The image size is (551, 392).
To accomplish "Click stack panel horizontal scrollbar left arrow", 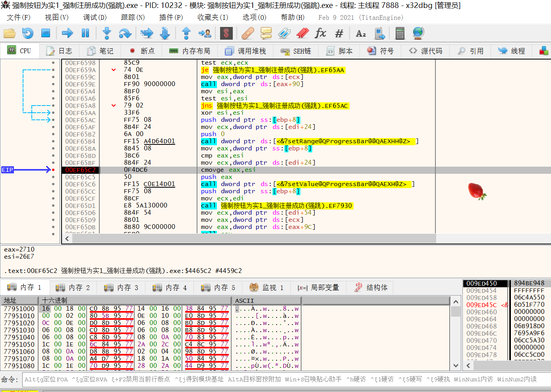I will (x=468, y=365).
